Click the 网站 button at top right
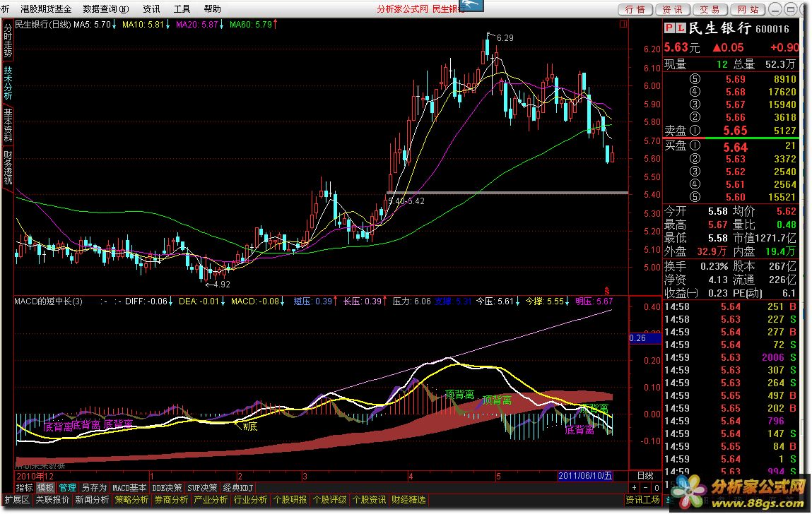 (747, 9)
